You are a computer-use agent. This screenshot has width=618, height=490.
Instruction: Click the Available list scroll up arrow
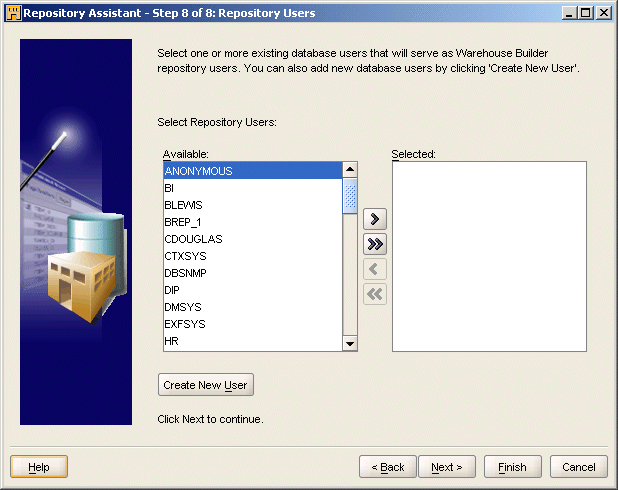tap(350, 170)
